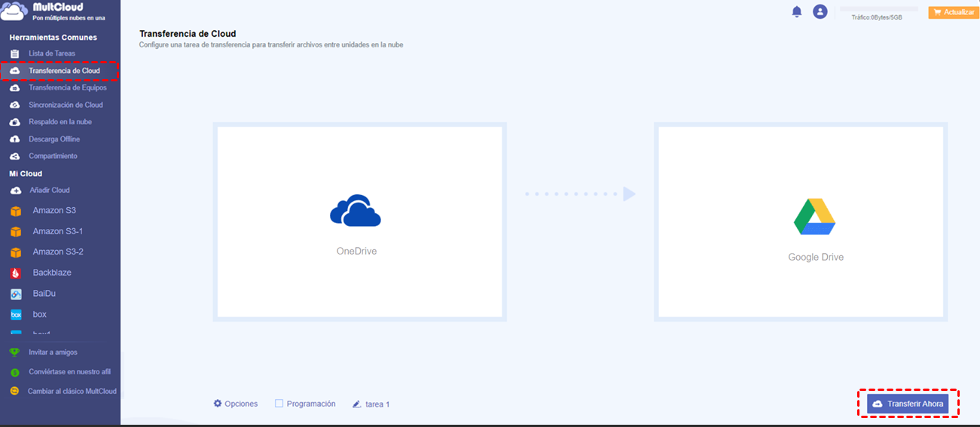The image size is (980, 427).
Task: Open Lista de Tareas menu item
Action: [52, 53]
